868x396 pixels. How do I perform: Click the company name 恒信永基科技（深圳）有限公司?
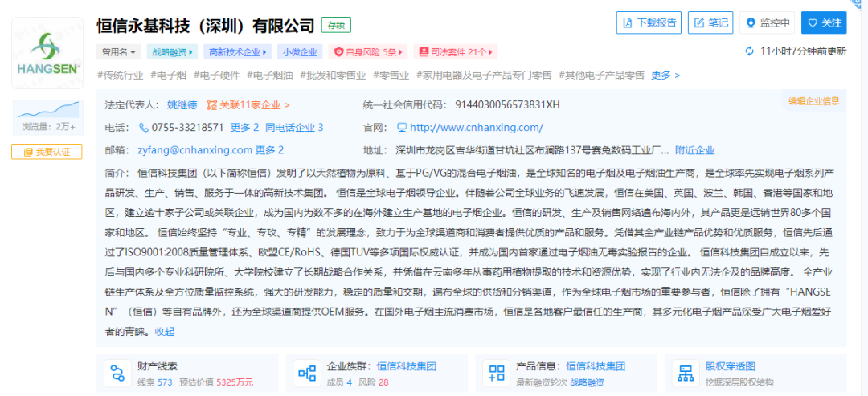(206, 25)
